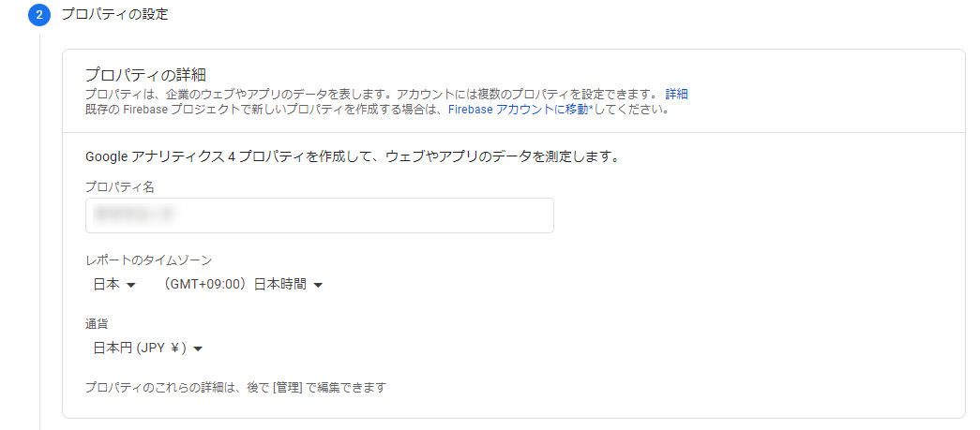The height and width of the screenshot is (430, 980).
Task: Click the 通貨 label
Action: coord(97,324)
